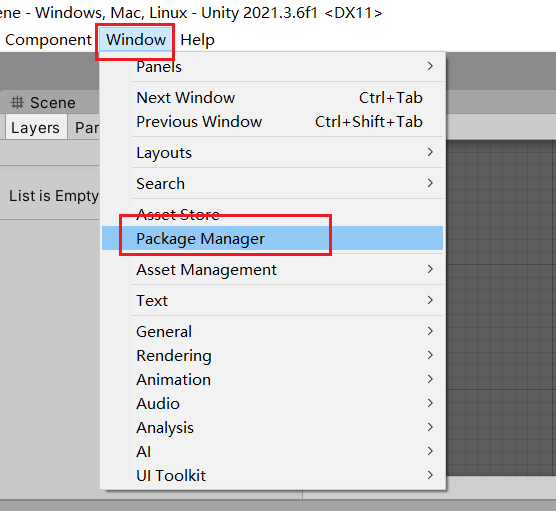Expand the Search submenu
Screen dimensions: 556x511
coord(272,184)
